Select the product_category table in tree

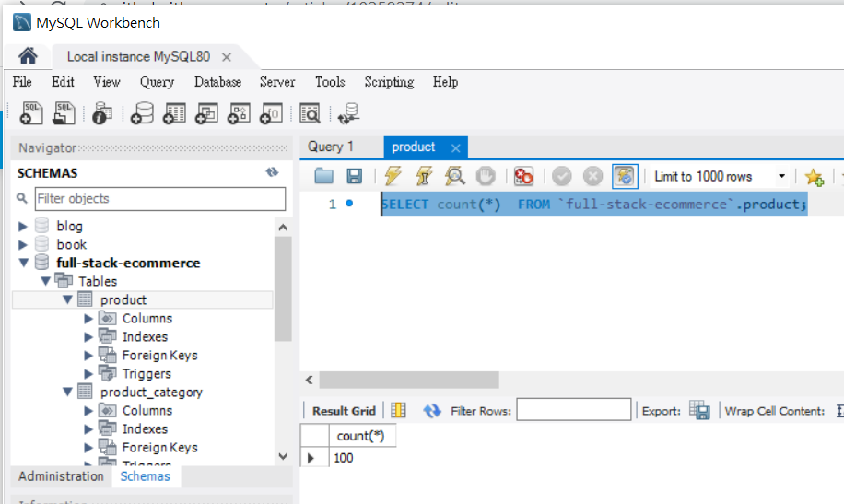151,392
